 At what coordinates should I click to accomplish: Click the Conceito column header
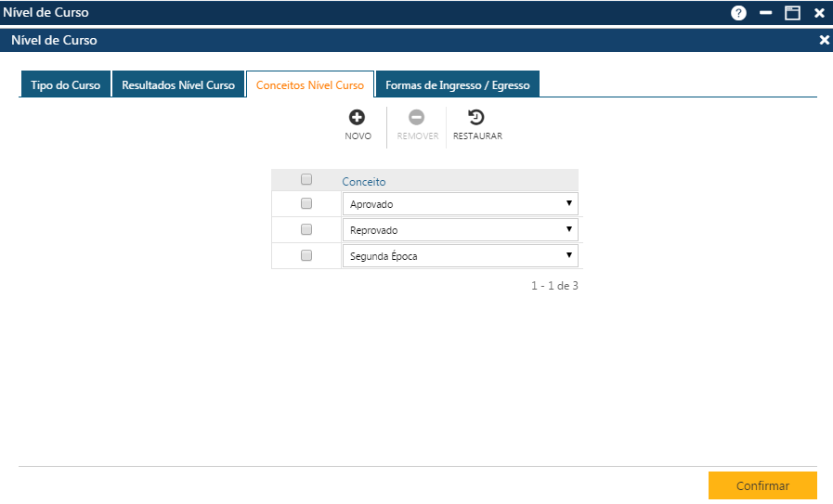coord(364,182)
